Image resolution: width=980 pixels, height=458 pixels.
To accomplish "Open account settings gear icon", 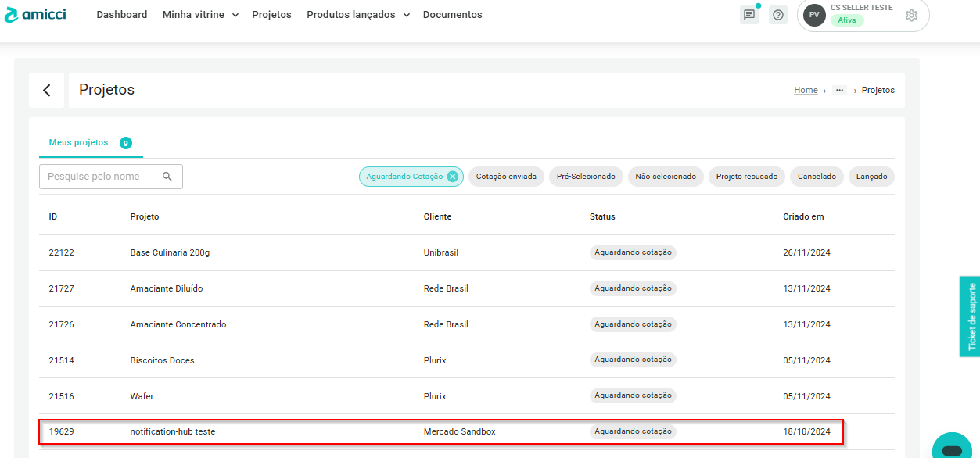I will tap(911, 16).
